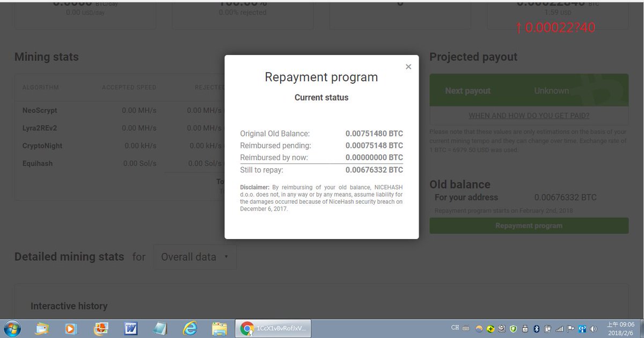The width and height of the screenshot is (644, 338).
Task: Open the volume speaker control
Action: 594,329
